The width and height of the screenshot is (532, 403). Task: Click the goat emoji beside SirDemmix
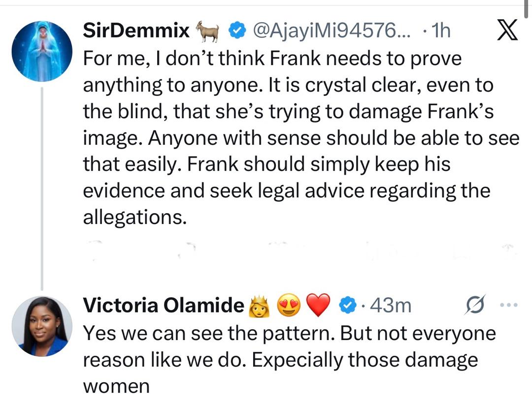pos(207,31)
